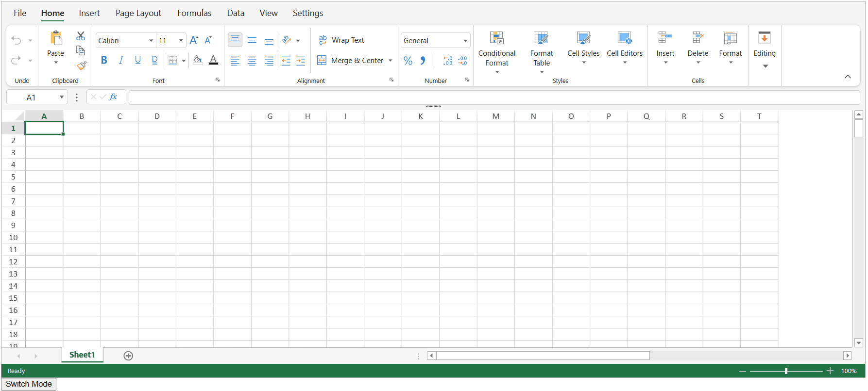Open Conditional Format menu

point(497,52)
